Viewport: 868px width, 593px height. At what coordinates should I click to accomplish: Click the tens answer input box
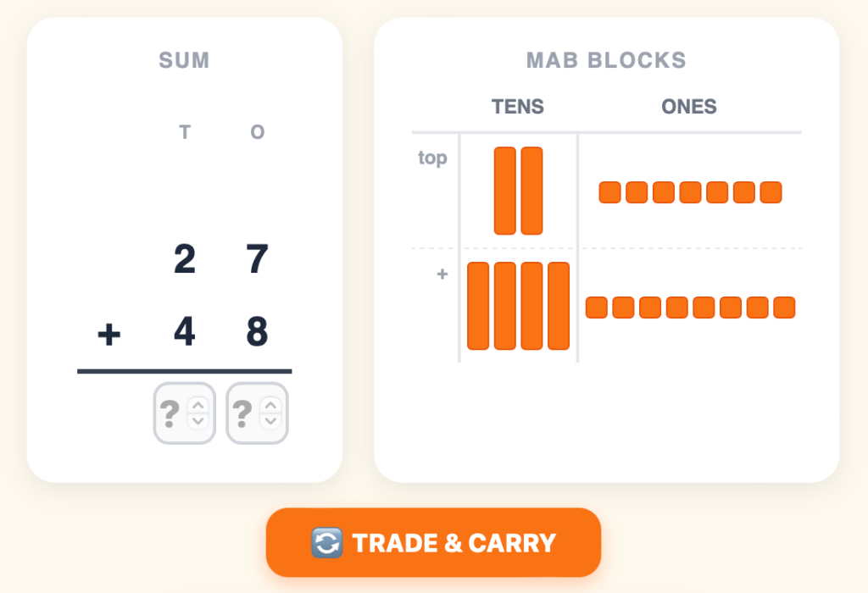point(170,413)
